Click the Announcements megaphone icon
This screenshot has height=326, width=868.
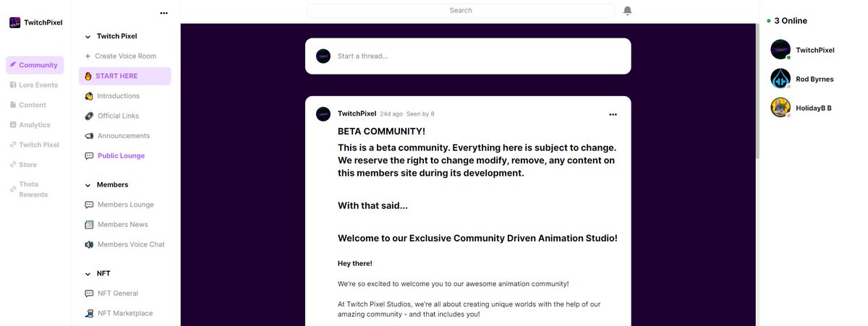click(x=89, y=136)
